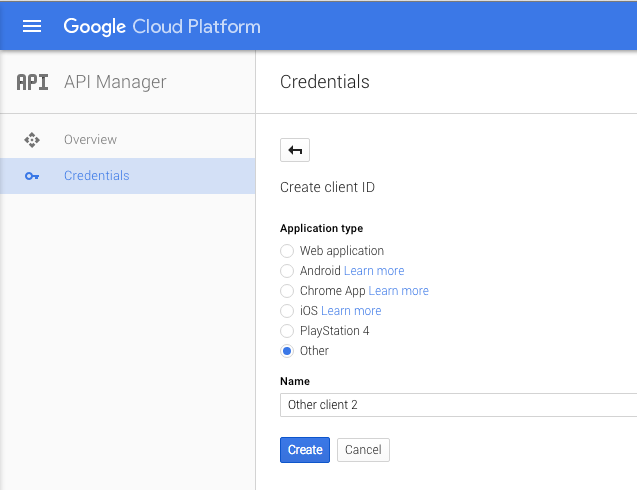Open the Overview sidebar item

(128, 140)
